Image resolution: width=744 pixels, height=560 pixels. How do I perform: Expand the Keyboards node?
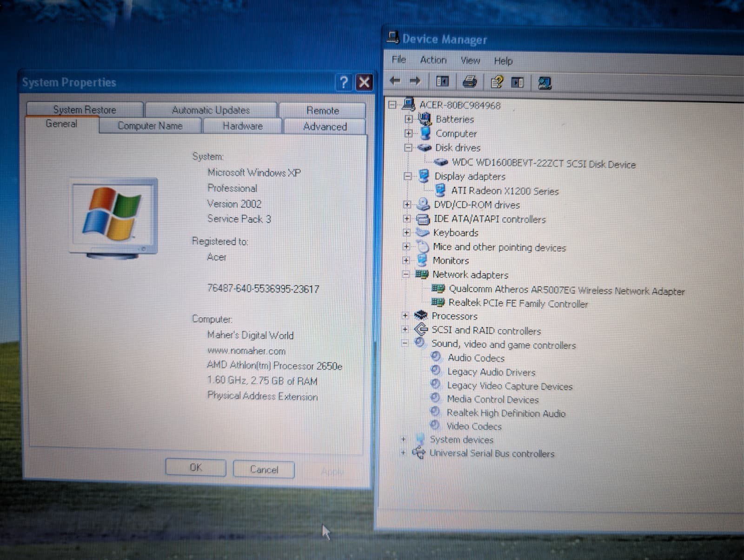tap(406, 233)
